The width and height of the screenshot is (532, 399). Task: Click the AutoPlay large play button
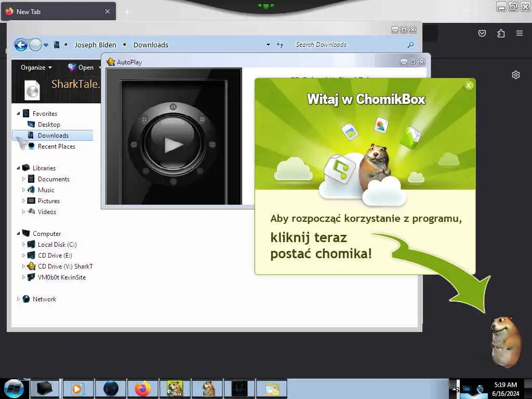click(x=173, y=144)
